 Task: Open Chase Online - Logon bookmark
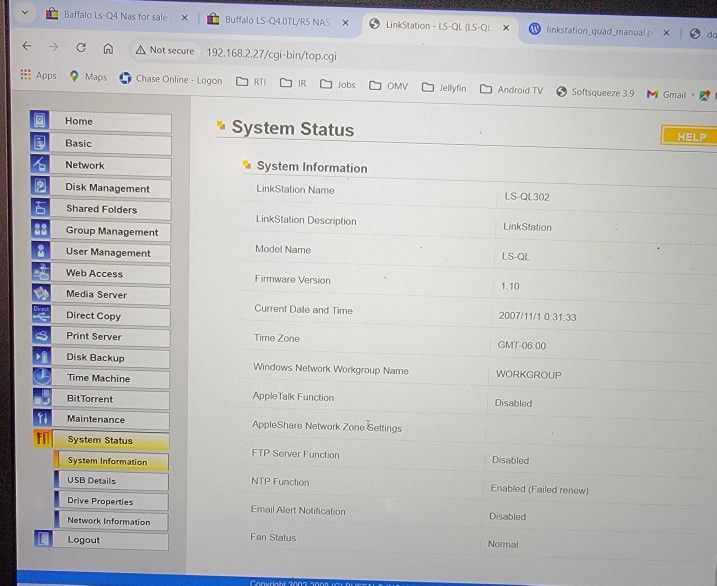pos(171,79)
